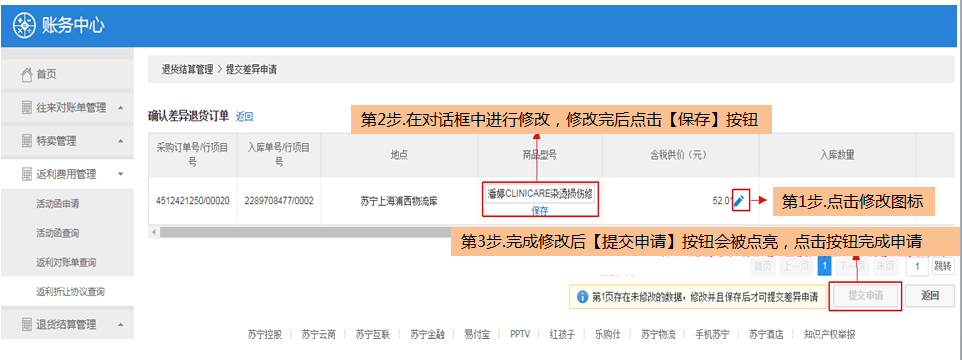Click the 下一页 pagination button
This screenshot has width=962, height=360.
pyautogui.click(x=852, y=266)
